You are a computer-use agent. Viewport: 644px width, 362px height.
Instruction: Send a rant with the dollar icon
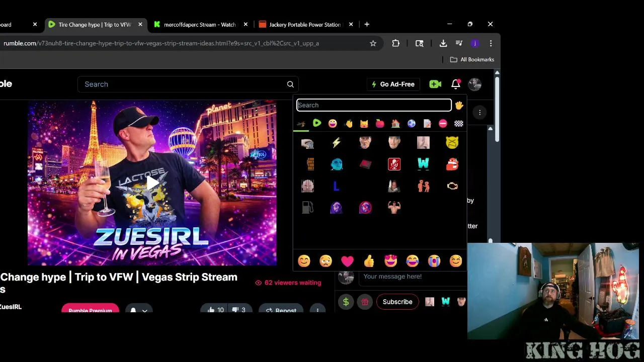pyautogui.click(x=346, y=302)
